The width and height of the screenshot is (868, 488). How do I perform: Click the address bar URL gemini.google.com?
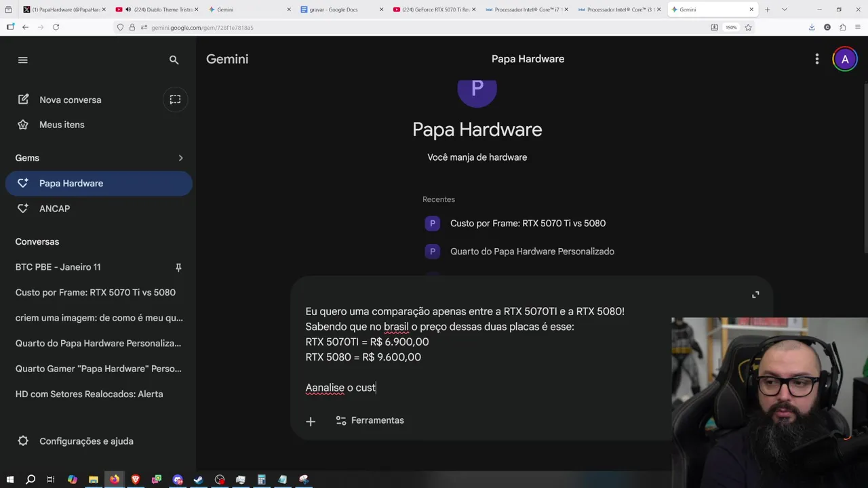tap(202, 28)
